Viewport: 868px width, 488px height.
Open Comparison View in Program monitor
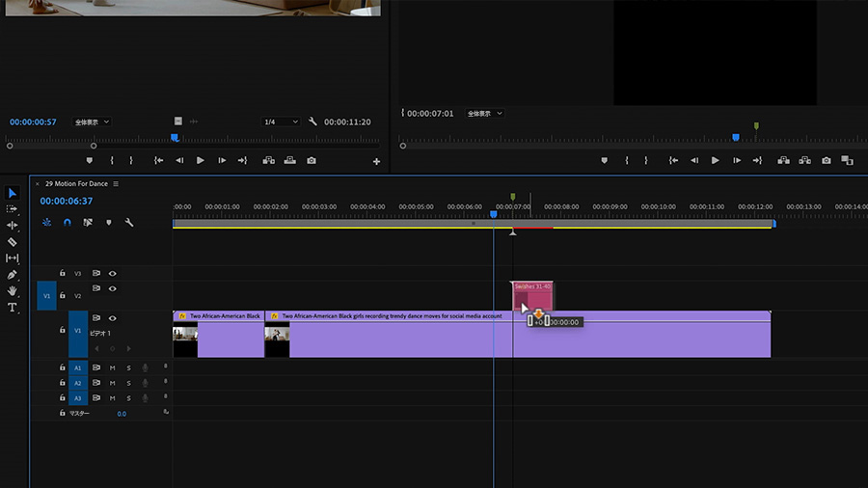[847, 160]
